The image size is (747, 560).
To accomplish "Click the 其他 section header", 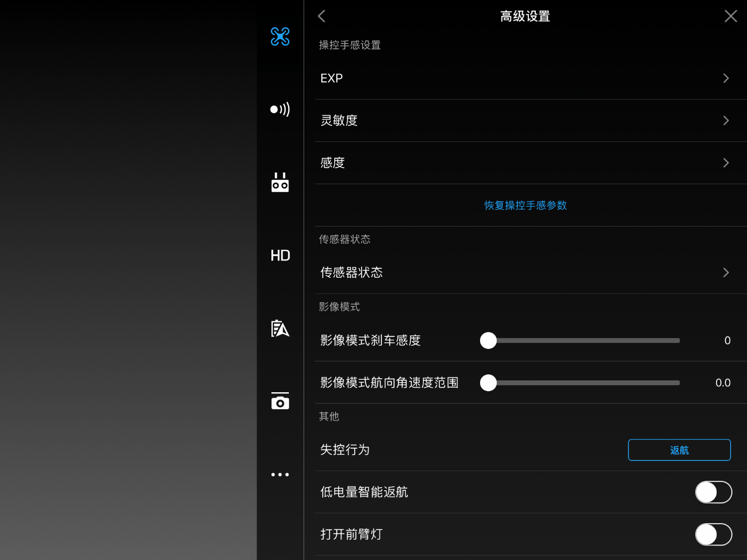I will [329, 416].
